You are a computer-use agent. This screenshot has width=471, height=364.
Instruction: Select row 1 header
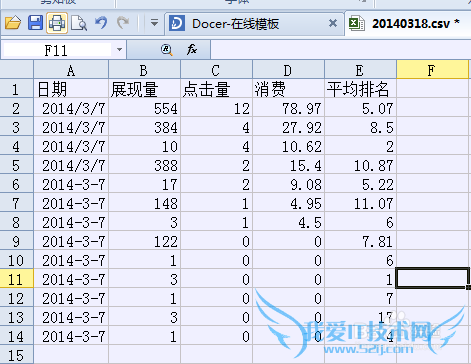[17, 89]
